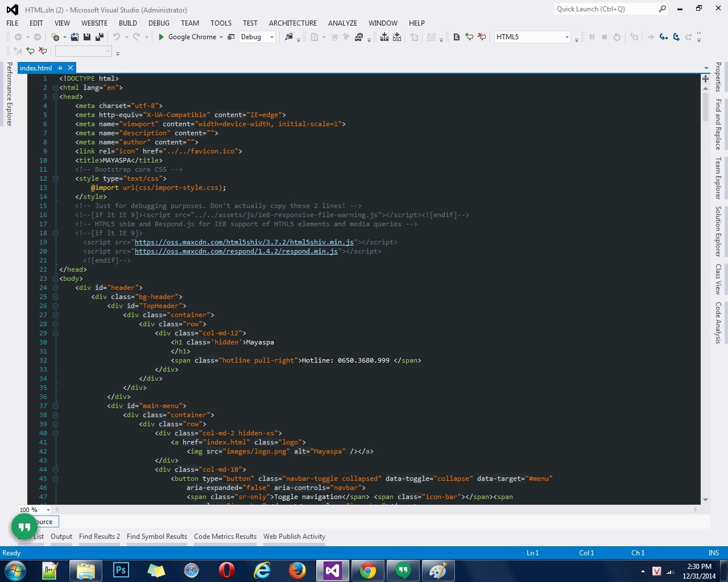The image size is (728, 582).
Task: Close the index.html tab
Action: coord(71,68)
